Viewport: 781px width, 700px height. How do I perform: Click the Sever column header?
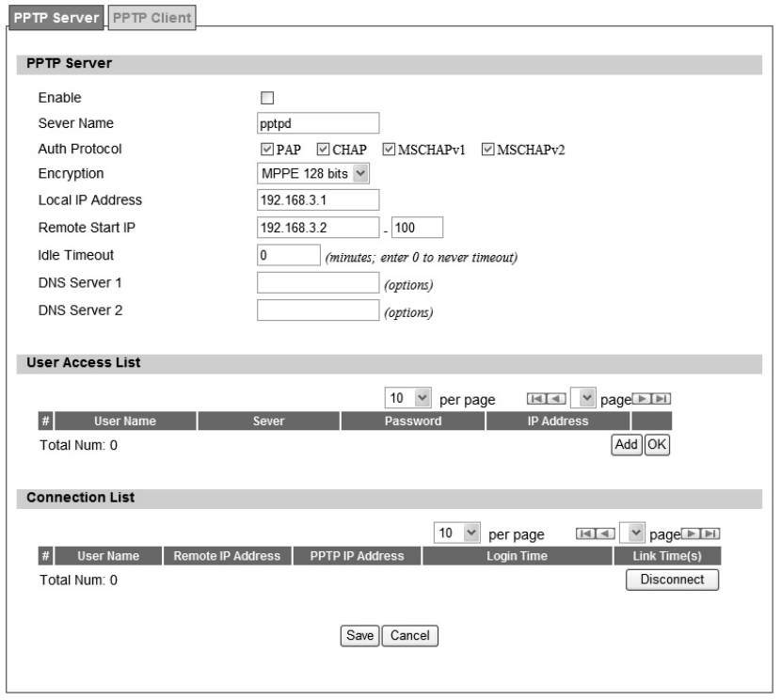[x=269, y=422]
